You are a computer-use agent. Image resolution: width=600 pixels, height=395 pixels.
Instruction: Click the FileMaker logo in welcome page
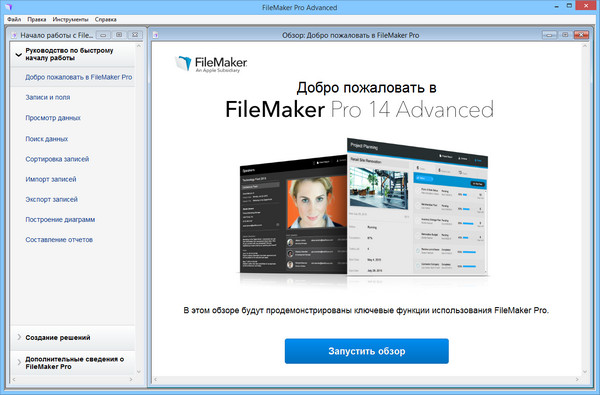pos(211,64)
